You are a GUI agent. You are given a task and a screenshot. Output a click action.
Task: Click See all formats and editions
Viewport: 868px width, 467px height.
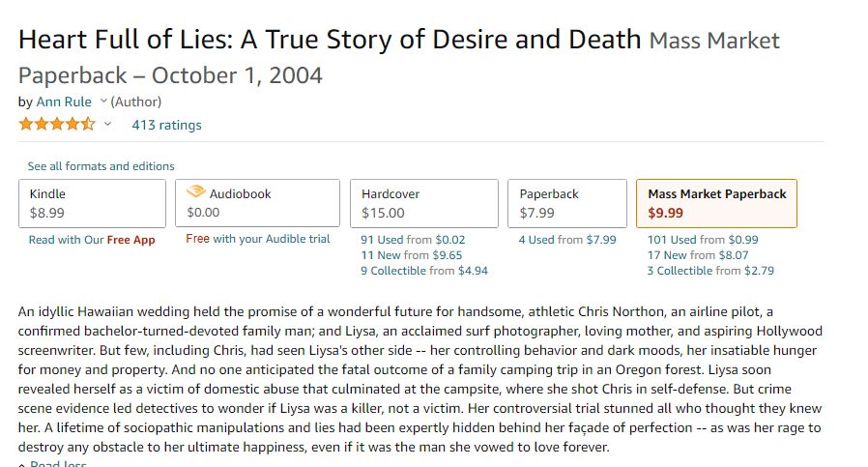click(101, 166)
